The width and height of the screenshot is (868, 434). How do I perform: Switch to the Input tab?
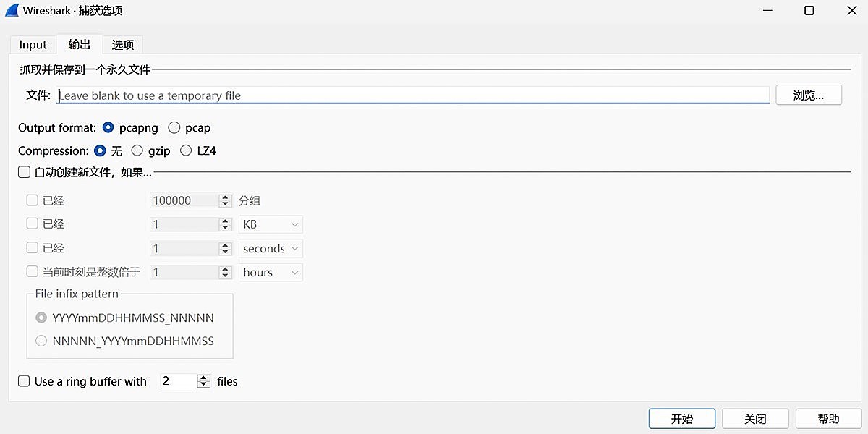pos(33,44)
